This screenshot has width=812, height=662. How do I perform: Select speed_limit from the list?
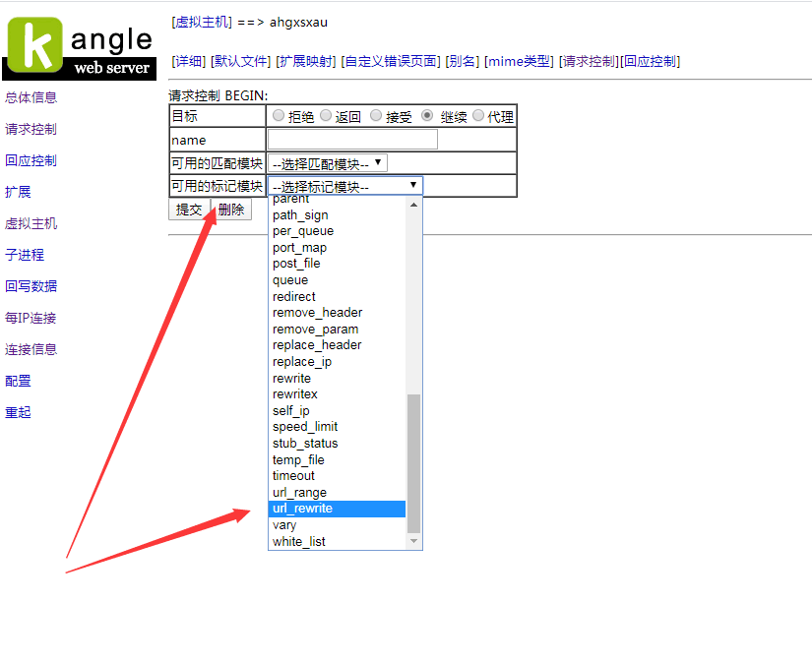(x=304, y=427)
